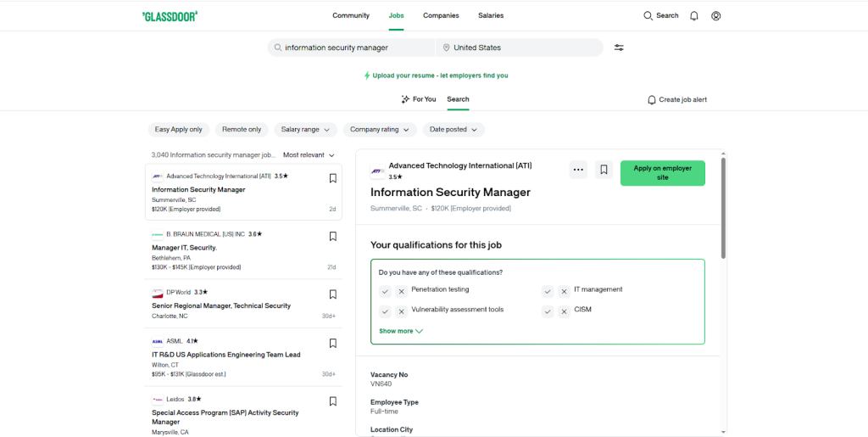Toggle the Remote only filter
The image size is (868, 437).
pyautogui.click(x=242, y=130)
